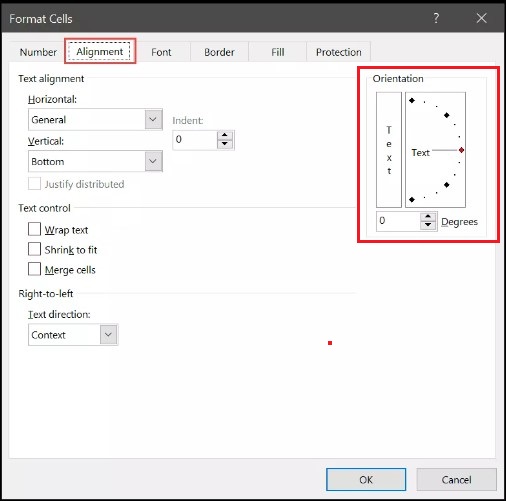Image resolution: width=506 pixels, height=501 pixels.
Task: Click the Wrap text label
Action: click(x=66, y=230)
